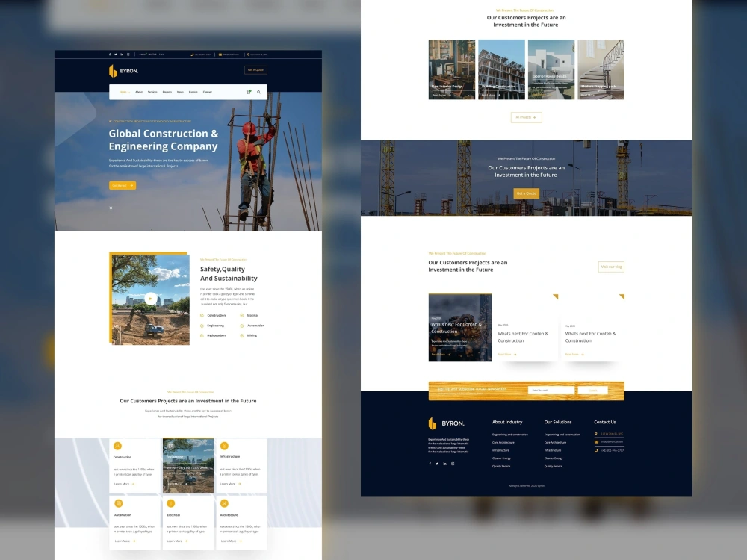Screen dimensions: 747x560
Task: Click the footer email envelope icon
Action: tap(596, 442)
